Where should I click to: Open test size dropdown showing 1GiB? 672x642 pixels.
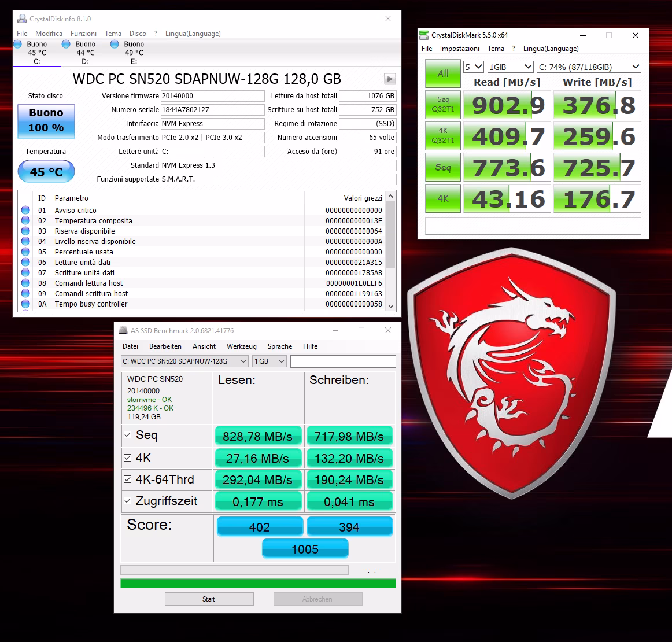[511, 67]
